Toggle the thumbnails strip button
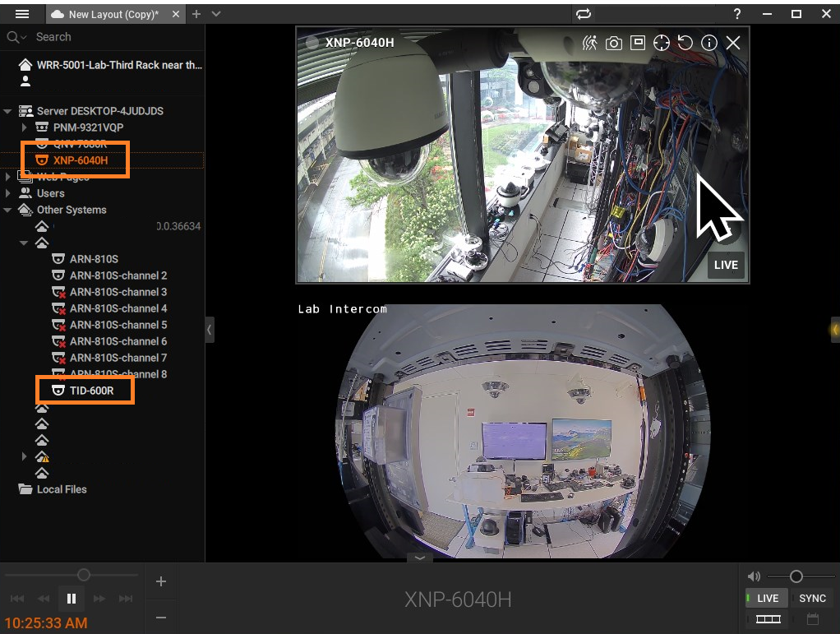840x634 pixels. [x=768, y=619]
